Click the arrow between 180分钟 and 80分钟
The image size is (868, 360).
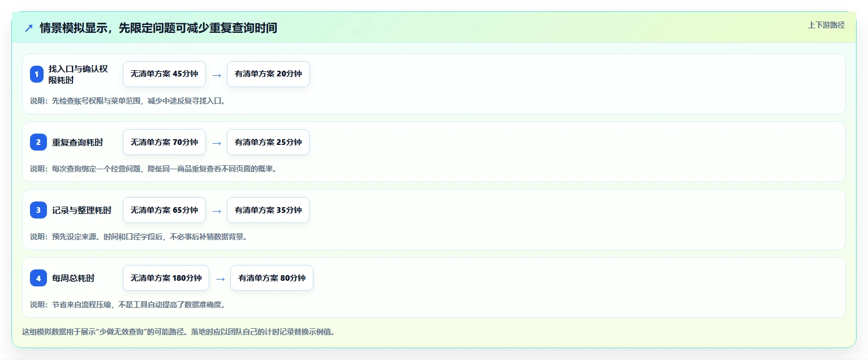tap(220, 278)
